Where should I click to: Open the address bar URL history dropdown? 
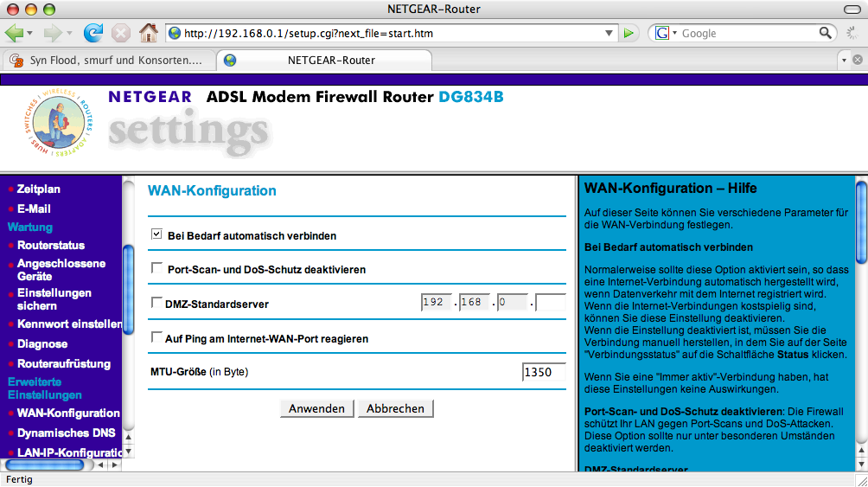click(x=609, y=33)
